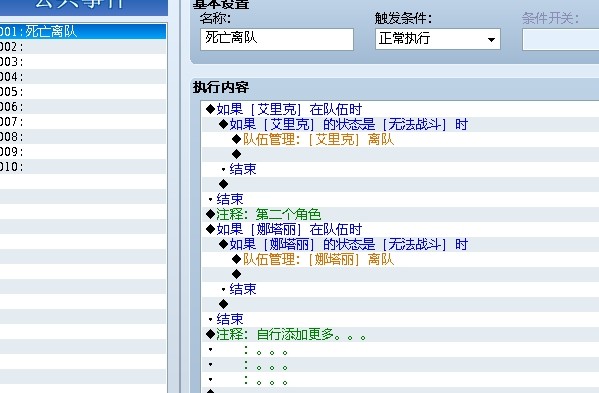Select empty common event row 005
599x393 pixels.
coord(83,92)
